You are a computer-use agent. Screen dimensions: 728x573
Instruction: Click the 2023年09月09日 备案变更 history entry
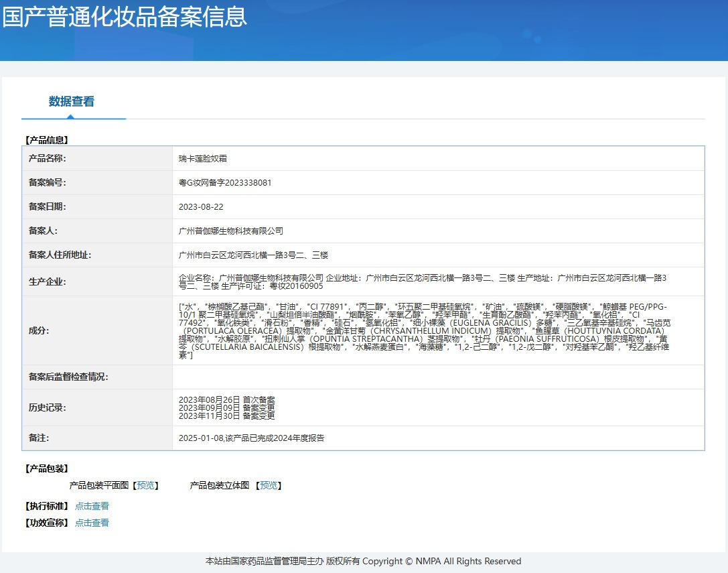(x=226, y=407)
